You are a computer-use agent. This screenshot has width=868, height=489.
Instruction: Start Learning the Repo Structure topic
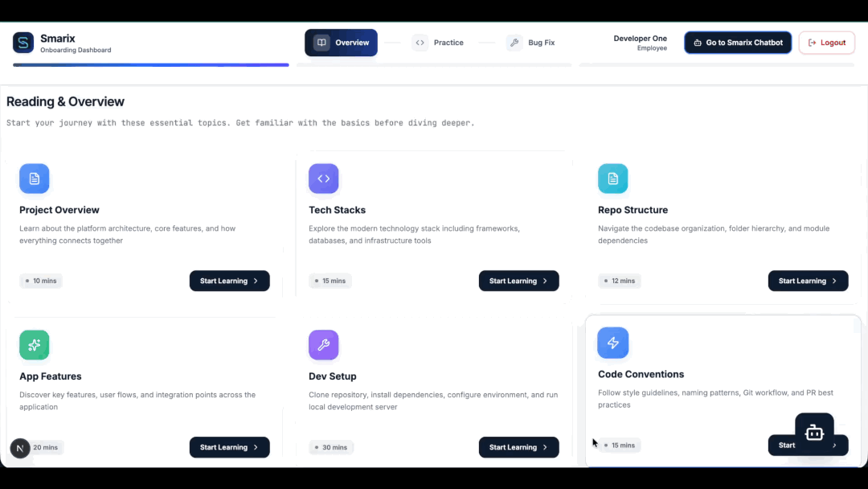click(808, 281)
